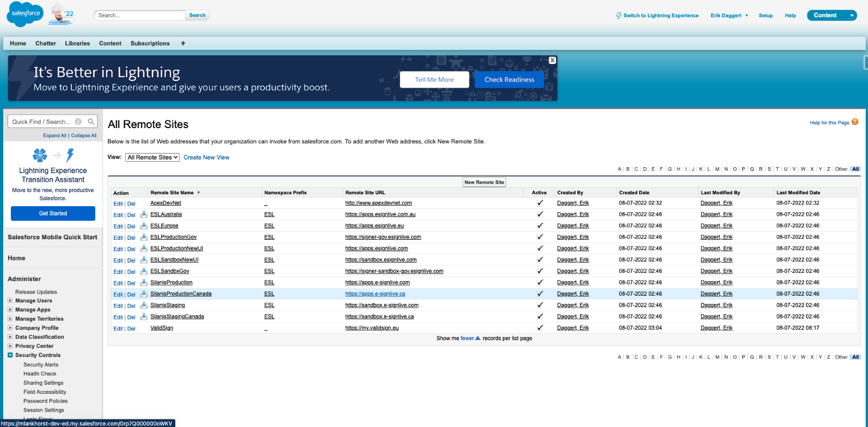The width and height of the screenshot is (868, 427).
Task: Expand the Company Profile section
Action: tap(10, 328)
